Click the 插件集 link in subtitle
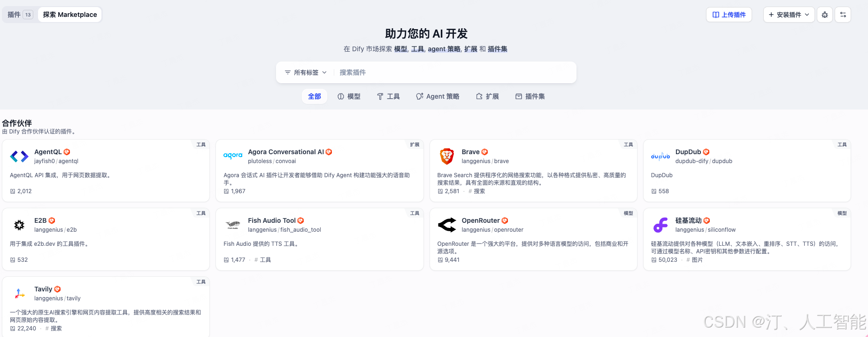Image resolution: width=868 pixels, height=337 pixels. coord(498,49)
